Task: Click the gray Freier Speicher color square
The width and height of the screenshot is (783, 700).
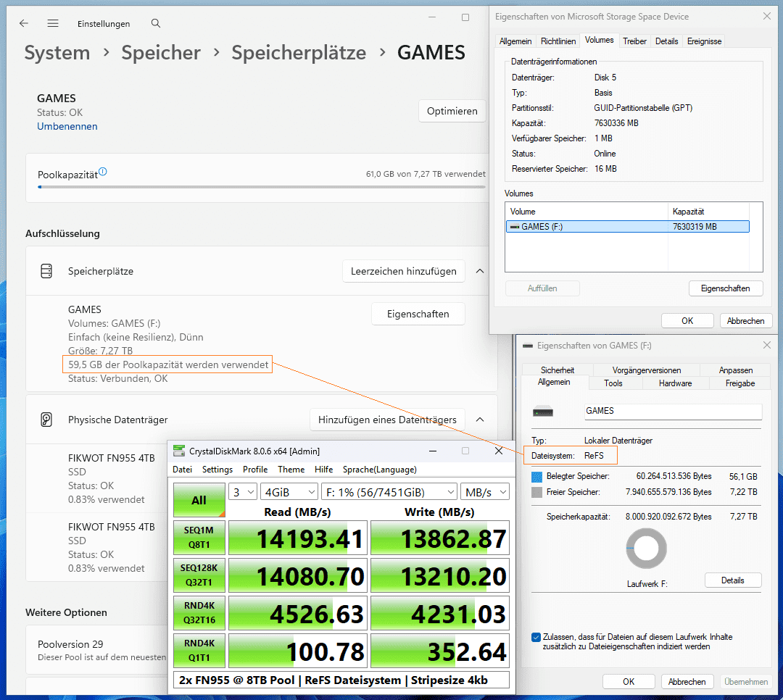Action: pyautogui.click(x=536, y=492)
